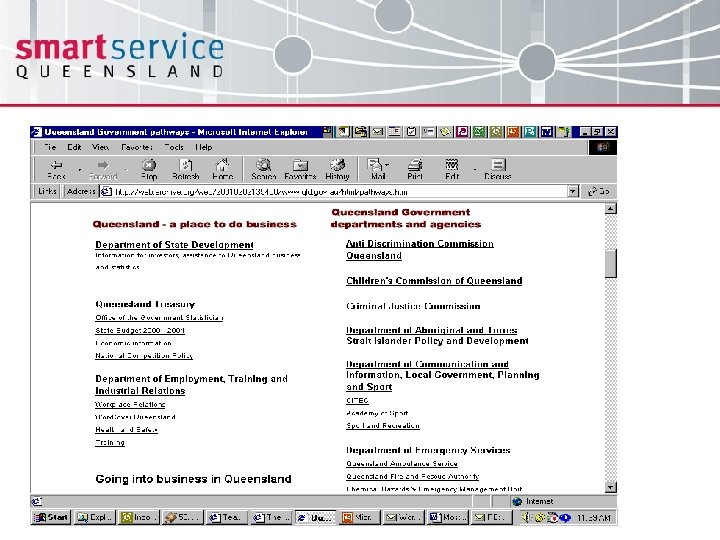Switch to the Micr... PowerPoint taskbar window
720x540 pixels.
pyautogui.click(x=360, y=518)
